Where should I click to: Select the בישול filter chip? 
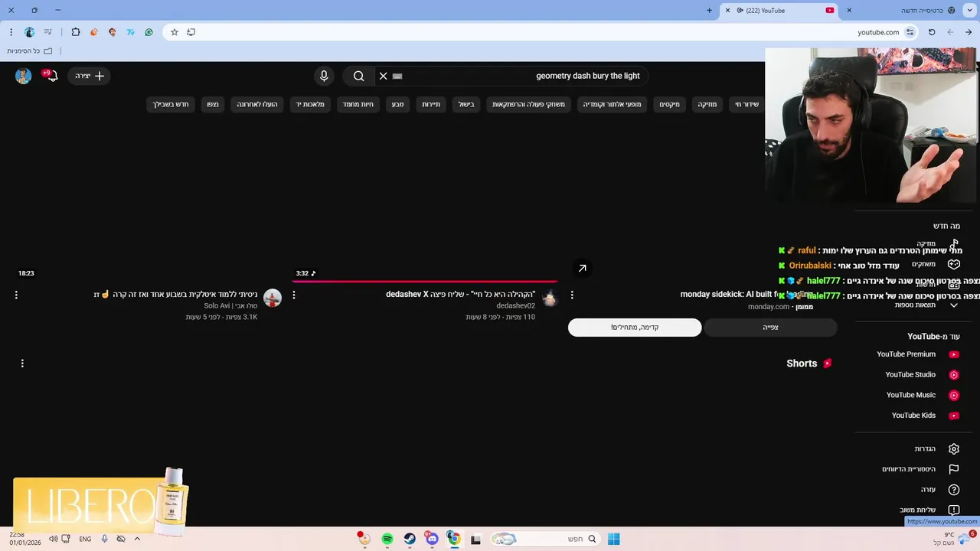[x=466, y=104]
